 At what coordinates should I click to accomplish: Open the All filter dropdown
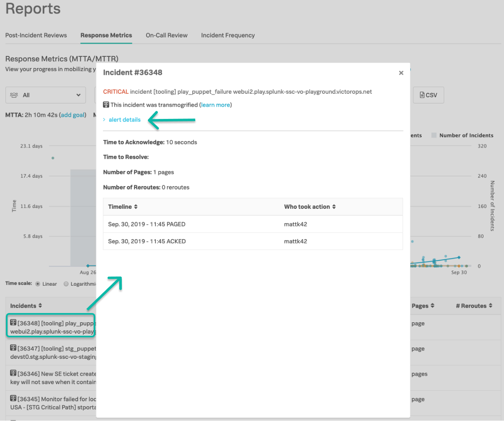coord(45,95)
